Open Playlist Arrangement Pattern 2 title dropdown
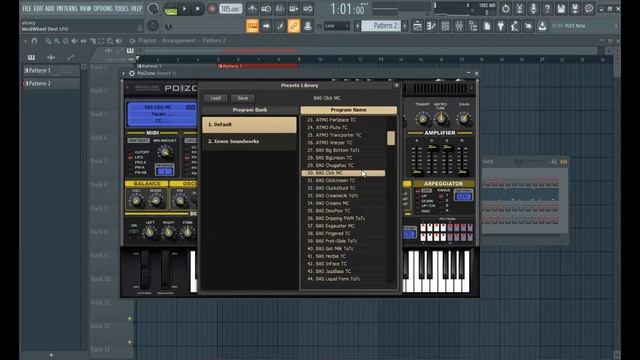 184,41
